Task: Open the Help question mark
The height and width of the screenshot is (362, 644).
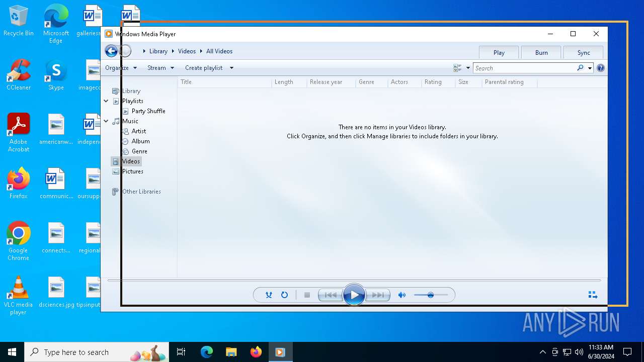Action: click(x=600, y=68)
